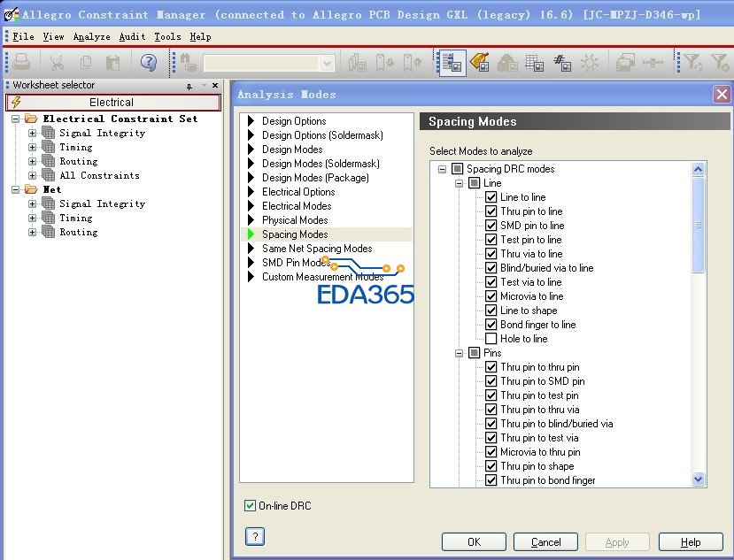Click the first filter funnel toolbar icon

[692, 62]
